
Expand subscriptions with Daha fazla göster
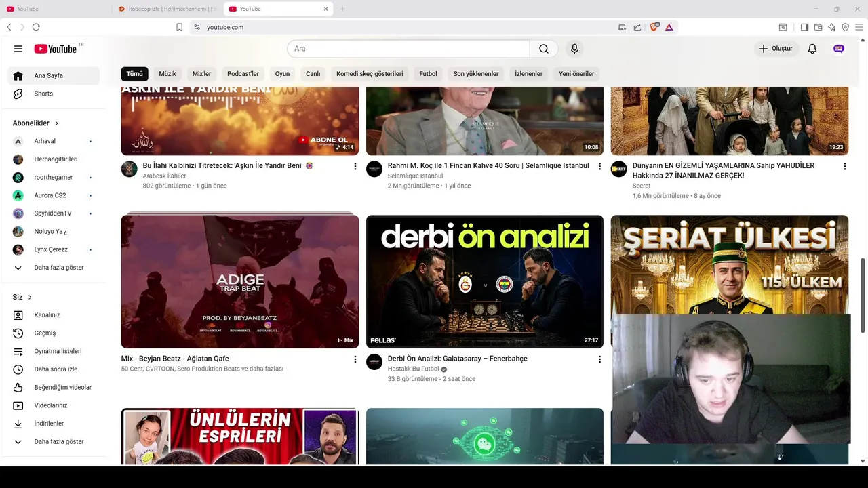[54, 268]
